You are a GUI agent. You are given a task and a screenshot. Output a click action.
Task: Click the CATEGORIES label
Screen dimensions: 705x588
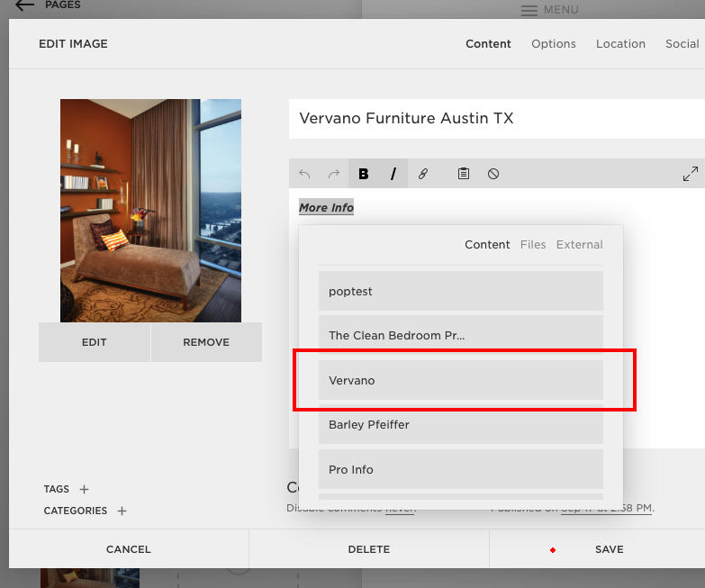(x=75, y=511)
